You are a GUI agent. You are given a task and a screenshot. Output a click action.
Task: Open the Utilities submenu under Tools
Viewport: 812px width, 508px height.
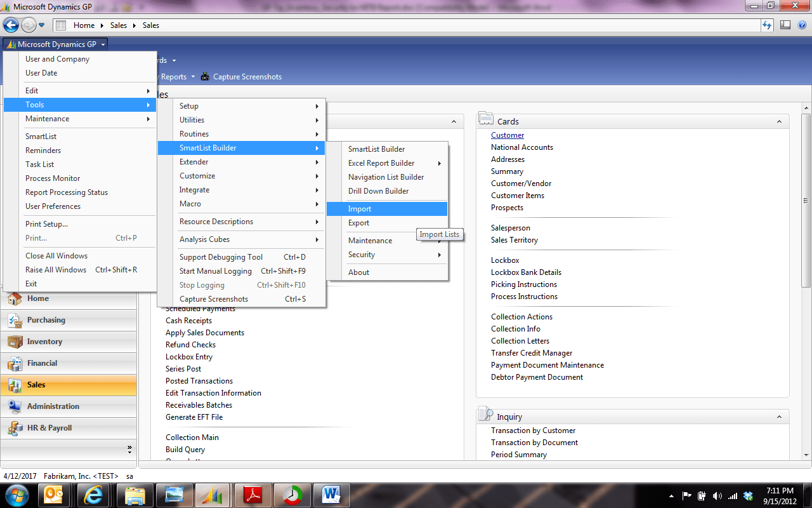pyautogui.click(x=242, y=120)
